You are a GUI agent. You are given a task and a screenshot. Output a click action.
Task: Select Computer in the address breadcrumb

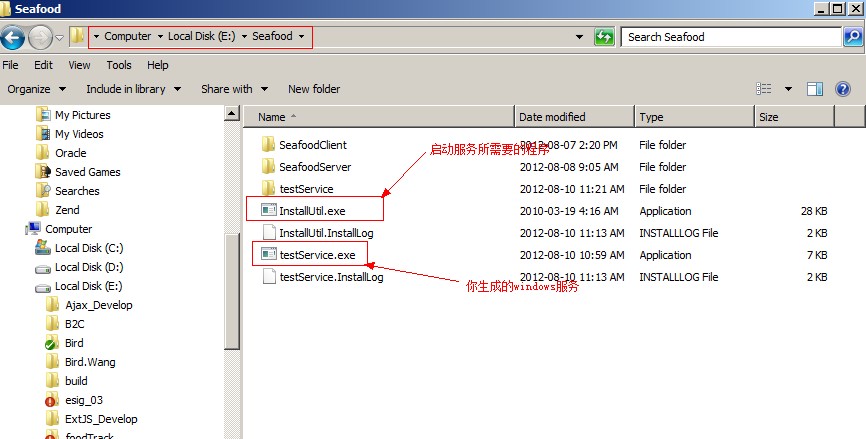(128, 36)
